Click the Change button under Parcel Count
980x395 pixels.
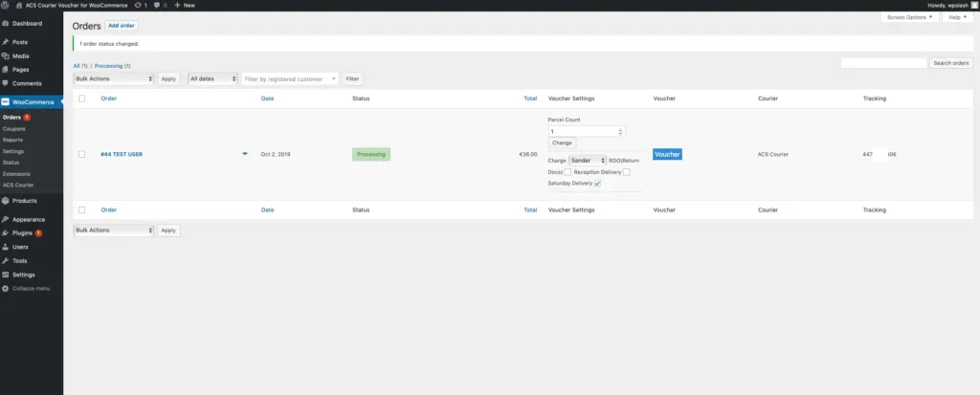point(562,143)
